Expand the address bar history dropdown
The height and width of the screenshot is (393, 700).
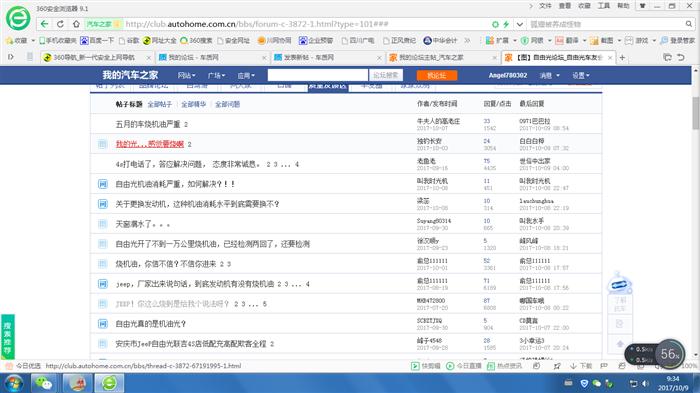click(520, 24)
